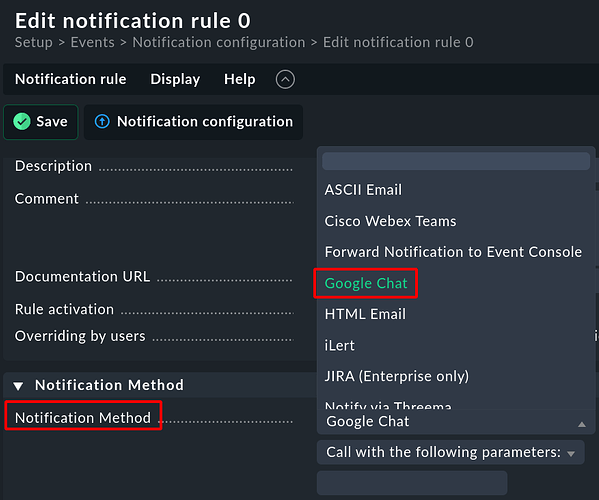Click Events in the breadcrumb
Image resolution: width=599 pixels, height=500 pixels.
[92, 42]
